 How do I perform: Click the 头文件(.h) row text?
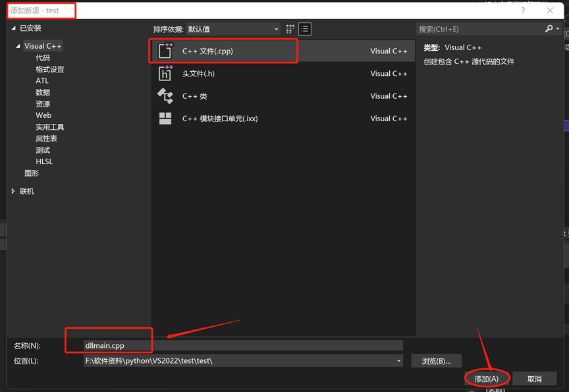click(x=198, y=74)
